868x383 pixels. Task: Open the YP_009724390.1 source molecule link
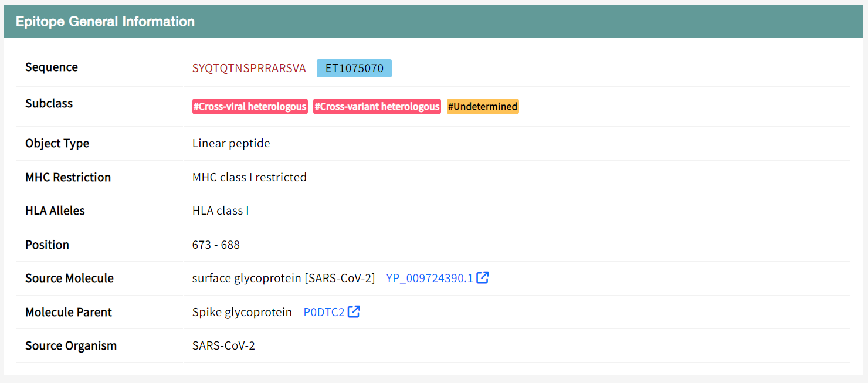[x=429, y=278]
